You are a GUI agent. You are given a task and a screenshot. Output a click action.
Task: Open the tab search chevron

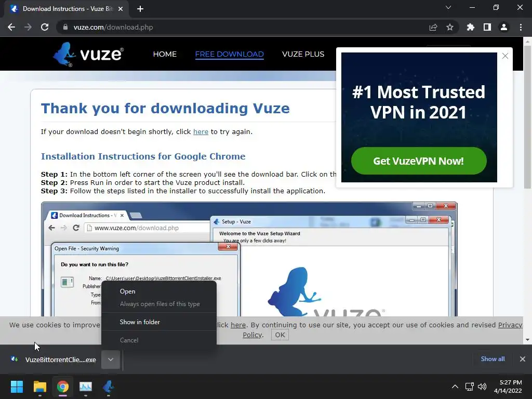[448, 7]
